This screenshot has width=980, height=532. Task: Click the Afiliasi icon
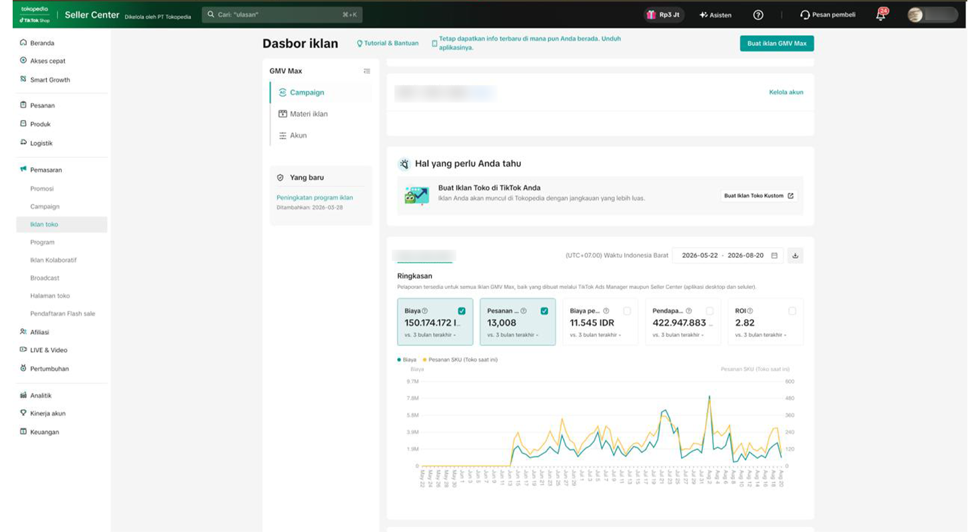point(23,332)
